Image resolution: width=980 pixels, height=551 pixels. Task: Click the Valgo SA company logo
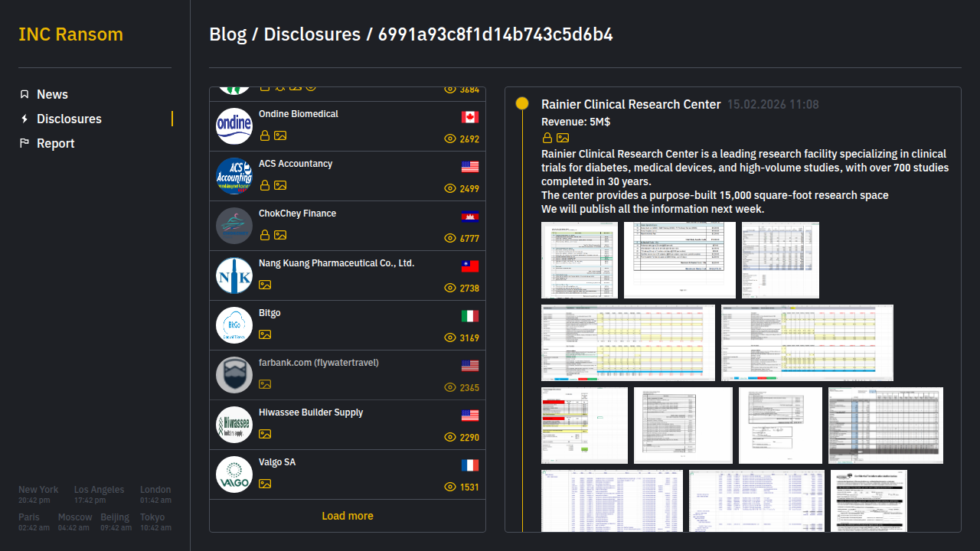tap(234, 474)
